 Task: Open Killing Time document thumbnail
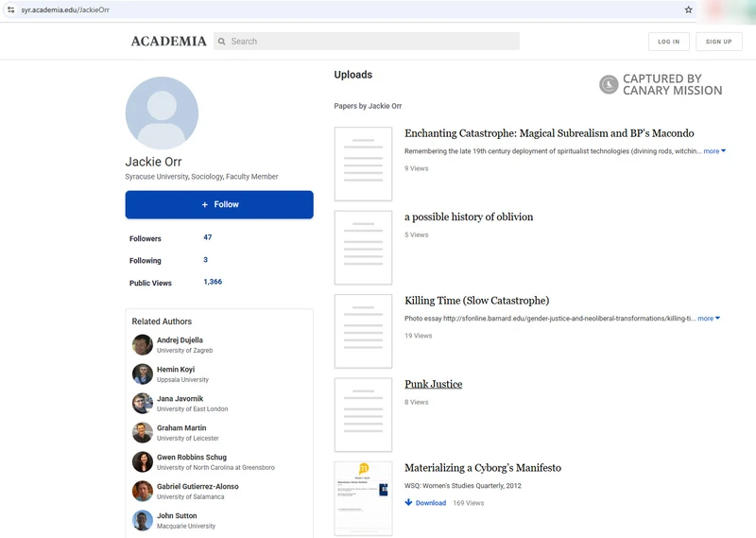point(363,332)
